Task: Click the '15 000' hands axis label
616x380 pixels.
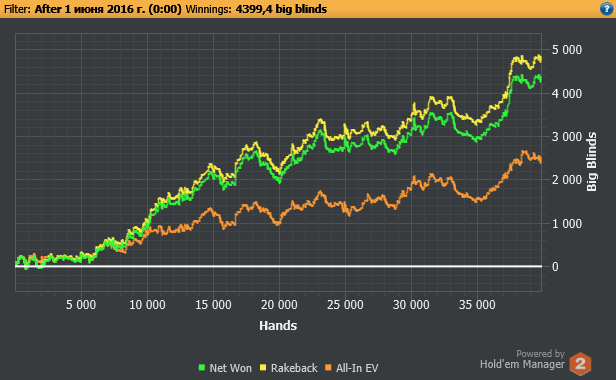Action: pos(213,305)
